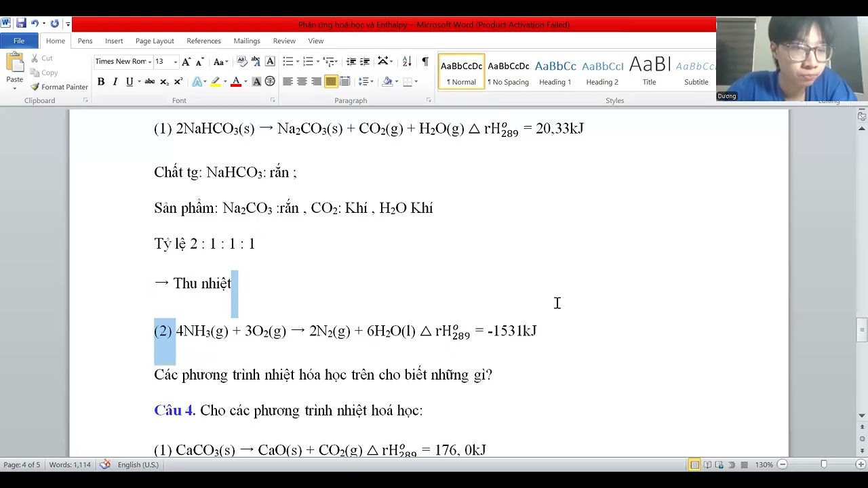Switch to Full Screen Reading view

[x=707, y=465]
